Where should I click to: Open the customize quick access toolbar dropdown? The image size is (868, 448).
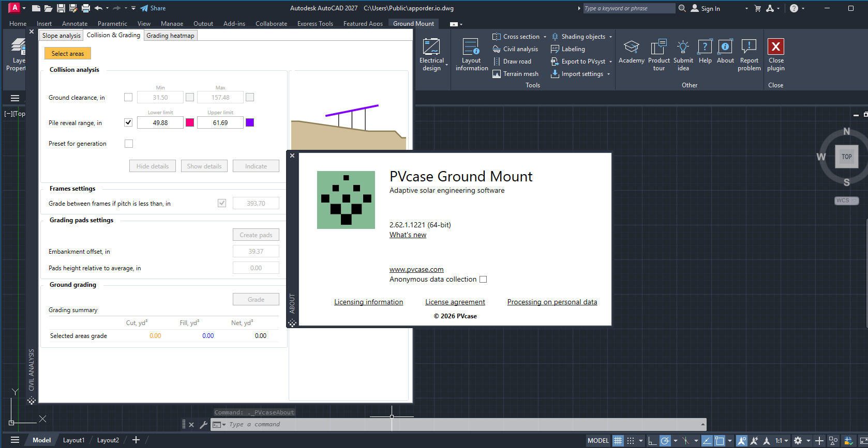pos(133,8)
